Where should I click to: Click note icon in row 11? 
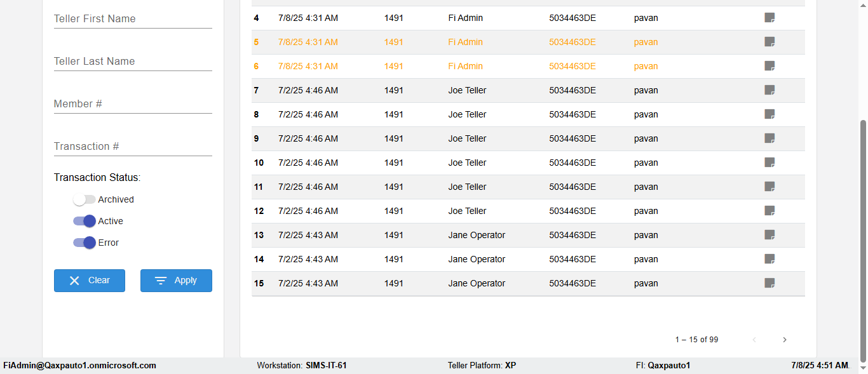(x=770, y=187)
